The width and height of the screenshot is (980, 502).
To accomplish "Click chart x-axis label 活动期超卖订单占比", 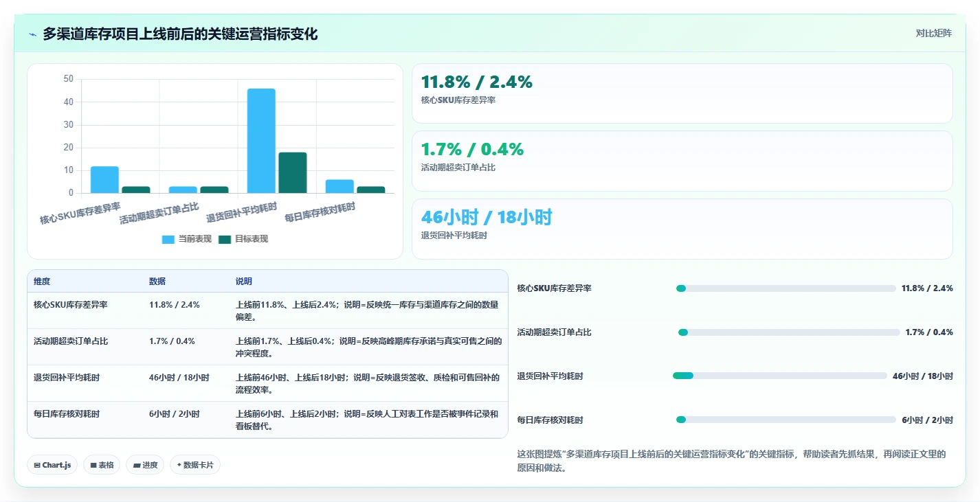I will point(159,213).
